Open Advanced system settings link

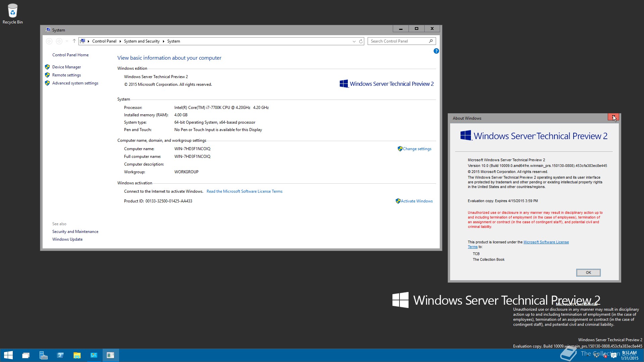(75, 83)
